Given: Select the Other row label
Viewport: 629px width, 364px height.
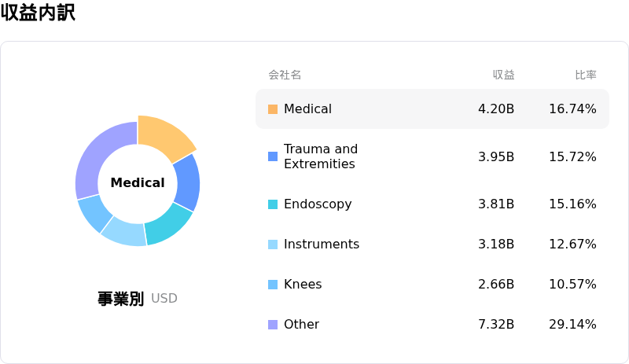Looking at the screenshot, I should pyautogui.click(x=302, y=324).
